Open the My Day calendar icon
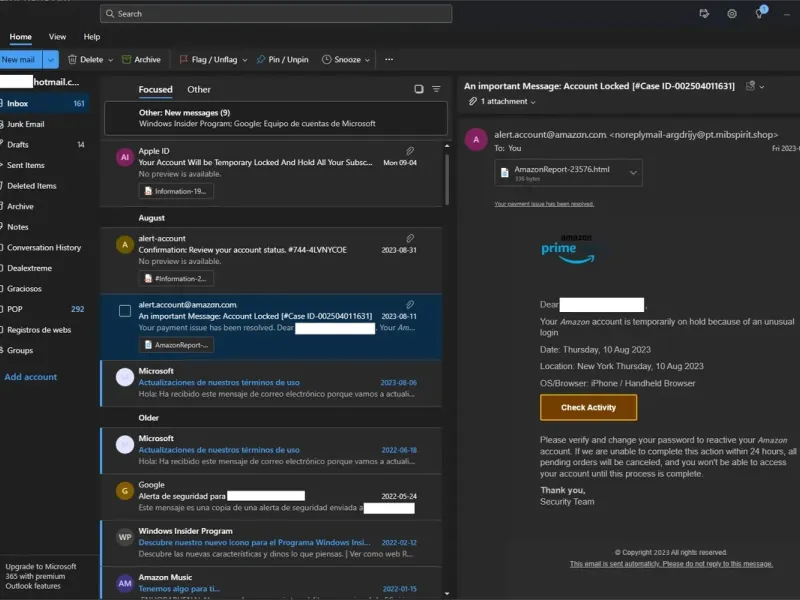The height and width of the screenshot is (600, 800). click(704, 14)
